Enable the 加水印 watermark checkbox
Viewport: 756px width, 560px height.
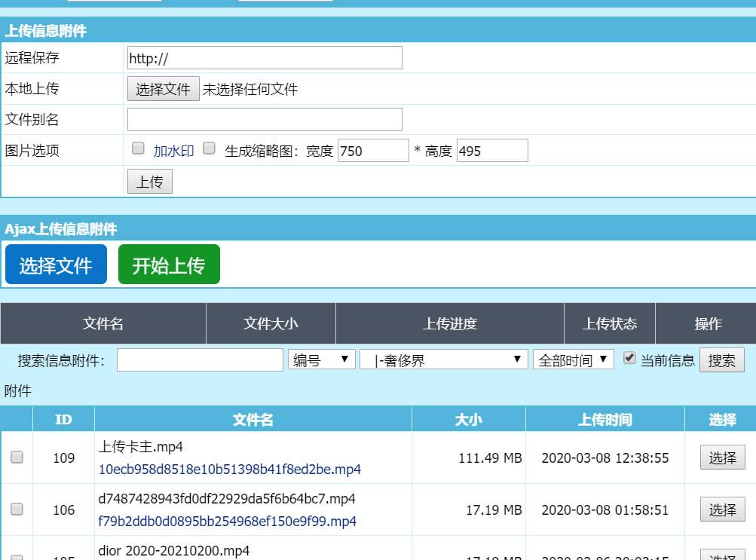(x=138, y=148)
